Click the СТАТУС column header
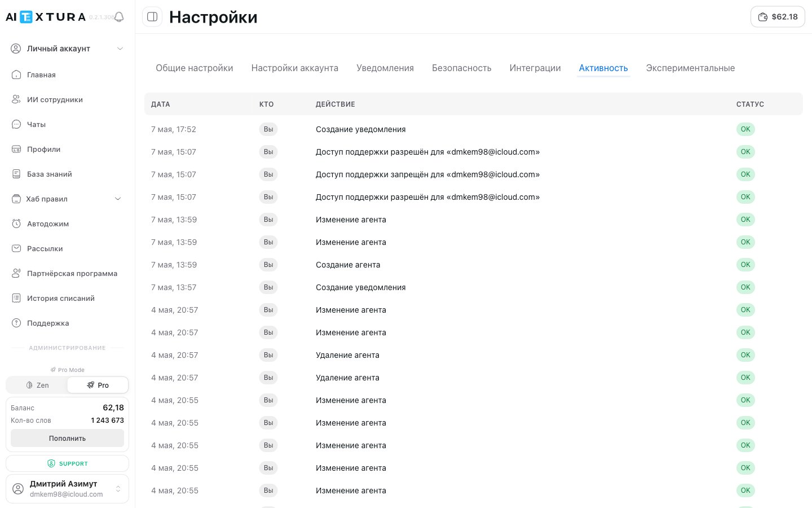This screenshot has width=812, height=508. point(750,104)
